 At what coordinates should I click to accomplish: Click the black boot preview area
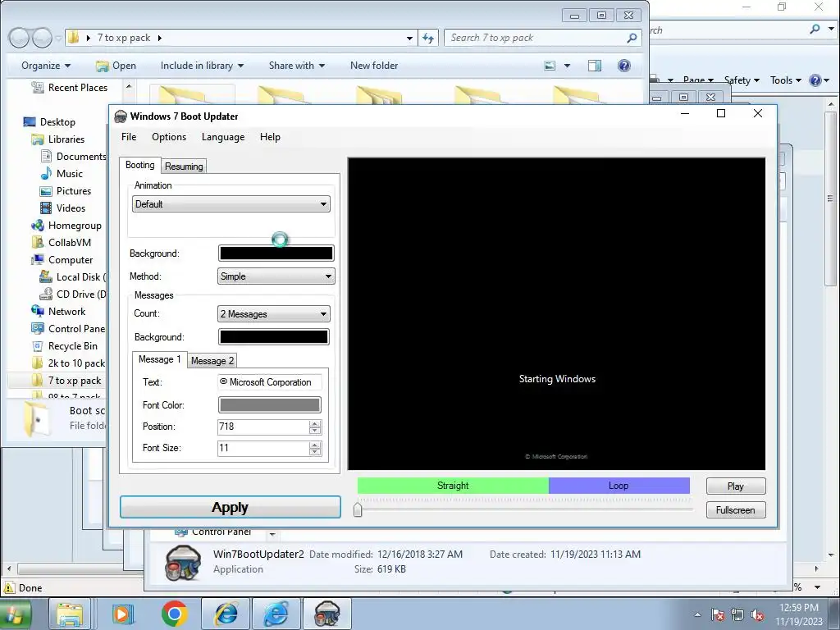tap(557, 313)
